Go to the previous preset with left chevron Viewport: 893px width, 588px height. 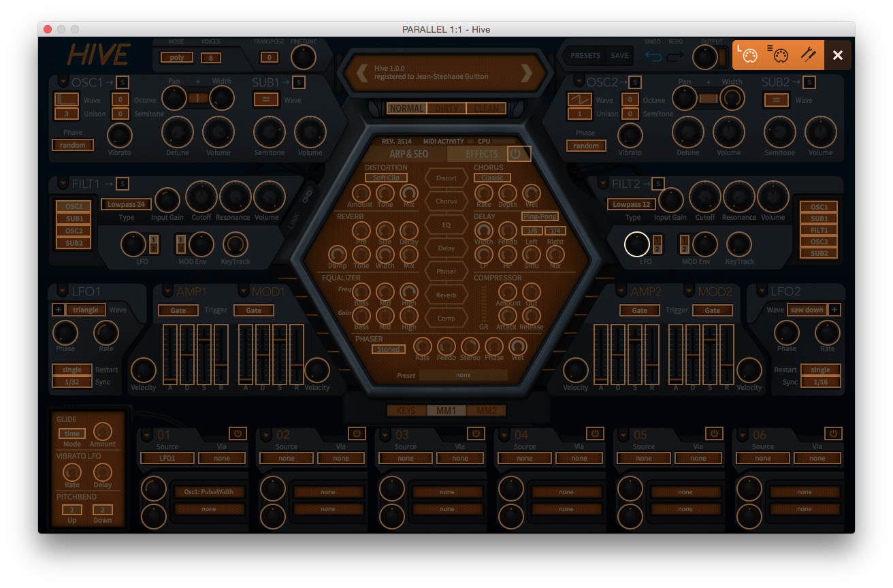[363, 73]
